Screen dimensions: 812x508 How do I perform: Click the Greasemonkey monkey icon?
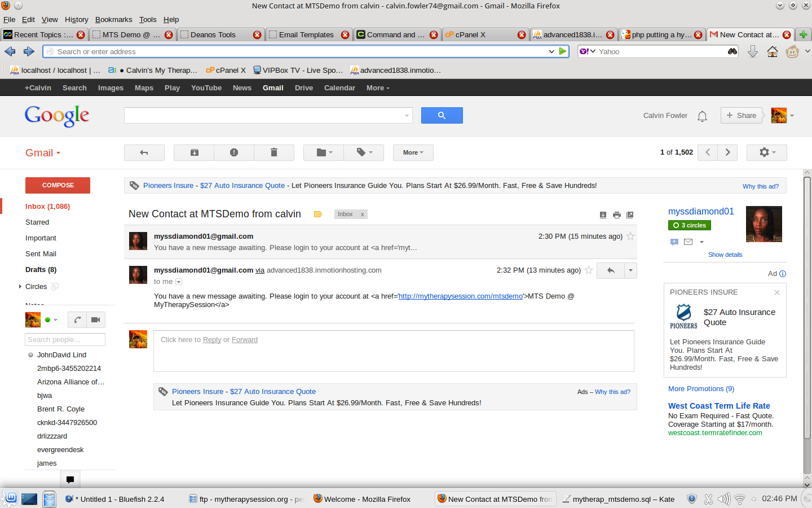pos(792,51)
